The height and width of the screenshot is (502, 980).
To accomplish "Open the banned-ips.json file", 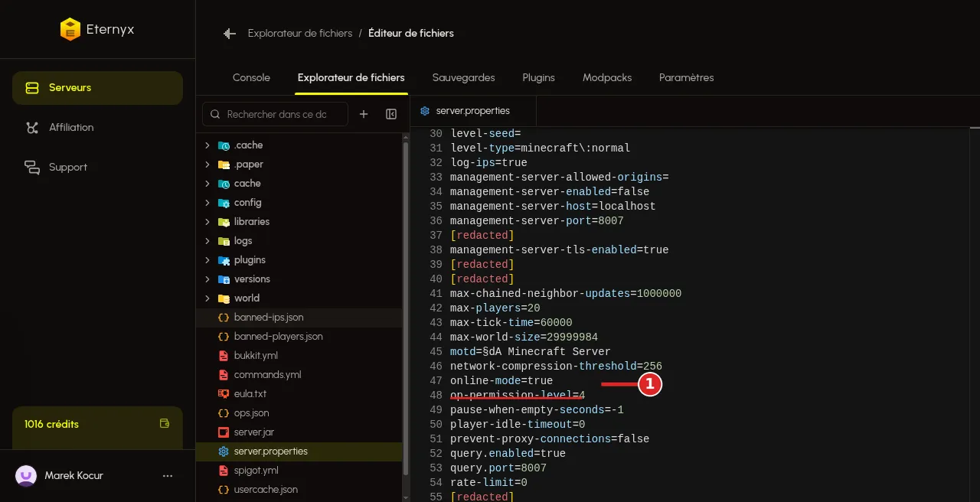I will 299,318.
